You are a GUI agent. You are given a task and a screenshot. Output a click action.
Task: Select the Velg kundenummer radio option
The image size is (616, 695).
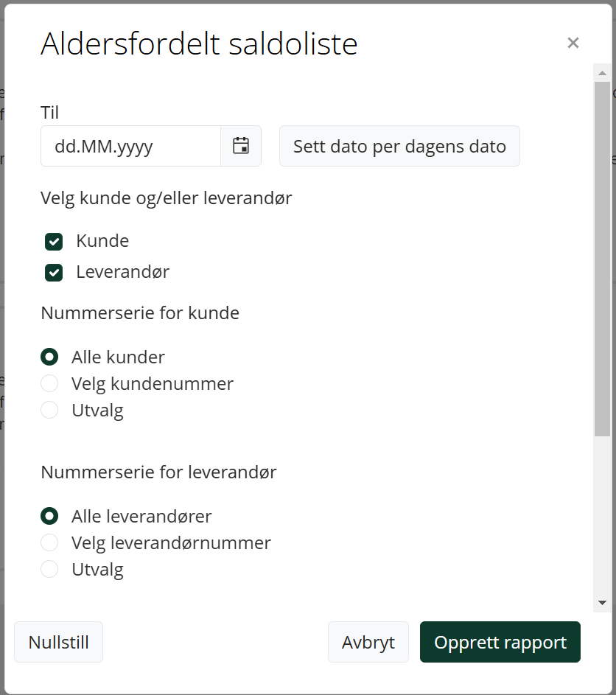pos(49,383)
